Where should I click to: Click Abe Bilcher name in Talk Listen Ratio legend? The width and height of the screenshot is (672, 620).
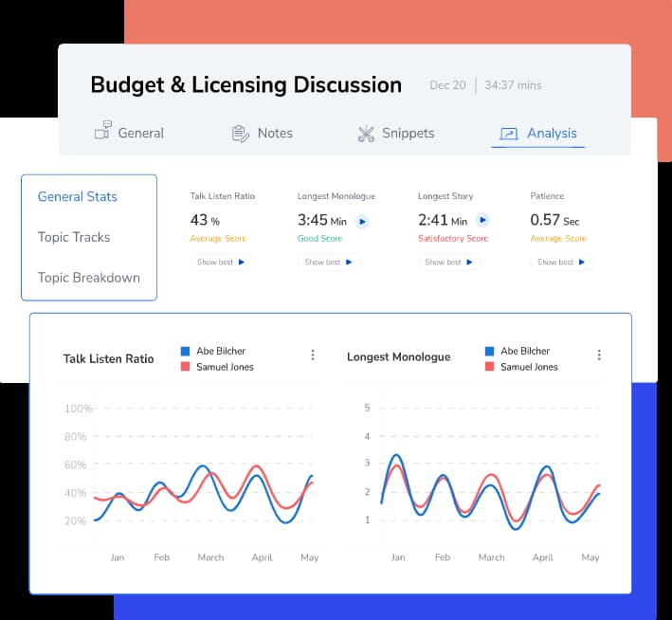click(x=221, y=351)
